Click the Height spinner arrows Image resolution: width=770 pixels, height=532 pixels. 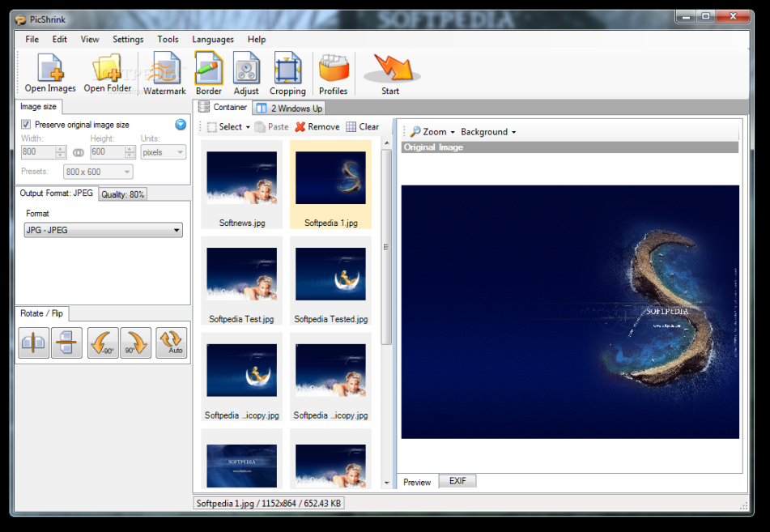tap(130, 152)
